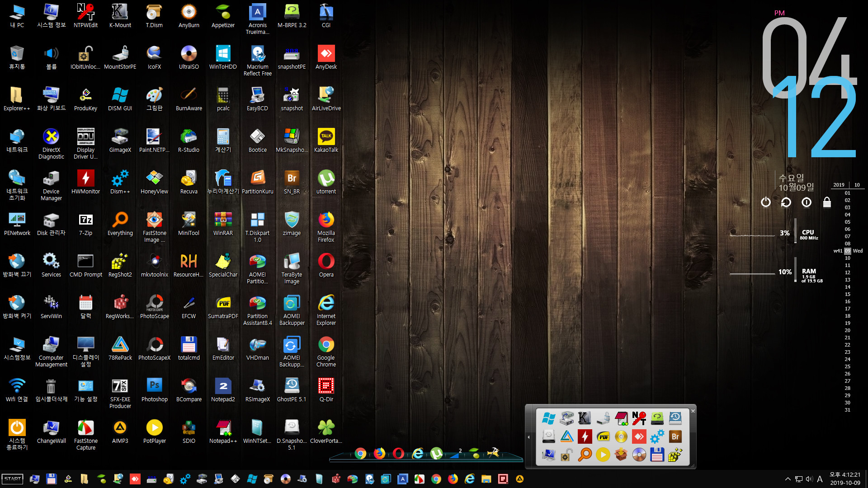Open Firefox in the bottom dock

tap(379, 453)
